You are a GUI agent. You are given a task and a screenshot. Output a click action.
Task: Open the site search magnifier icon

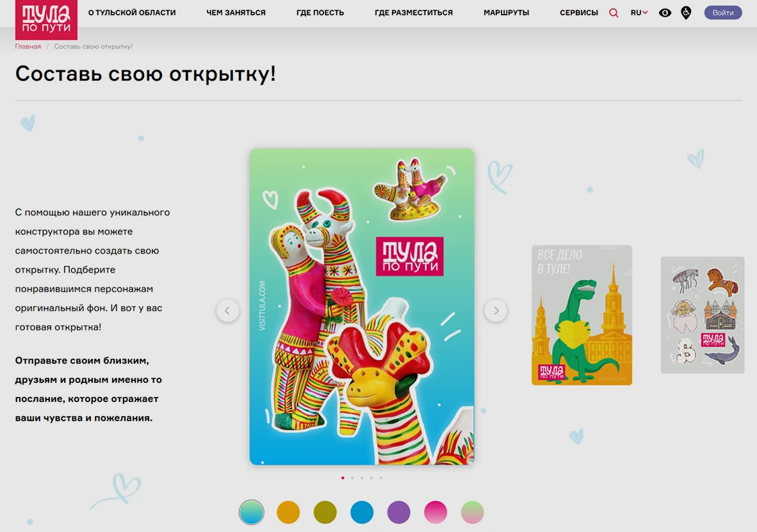click(x=614, y=13)
